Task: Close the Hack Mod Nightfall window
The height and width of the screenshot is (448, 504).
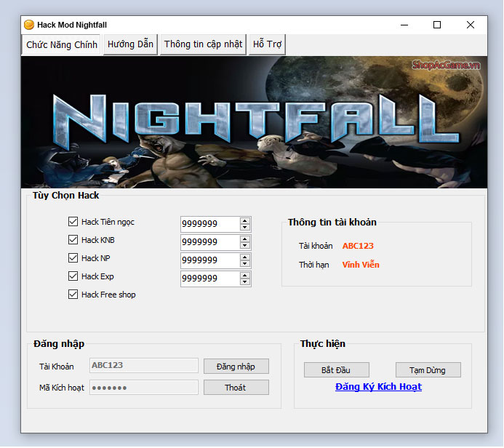Action: tap(471, 25)
